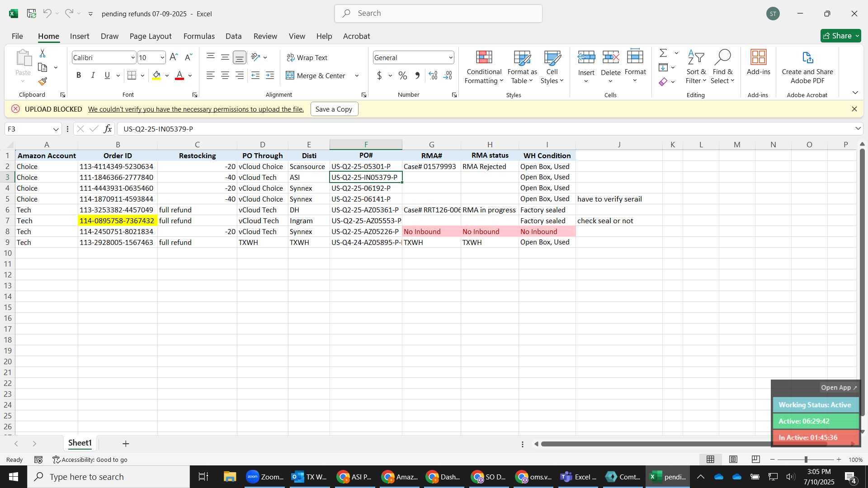The height and width of the screenshot is (488, 868).
Task: Open the Calibri font name dropdown
Action: coord(133,57)
